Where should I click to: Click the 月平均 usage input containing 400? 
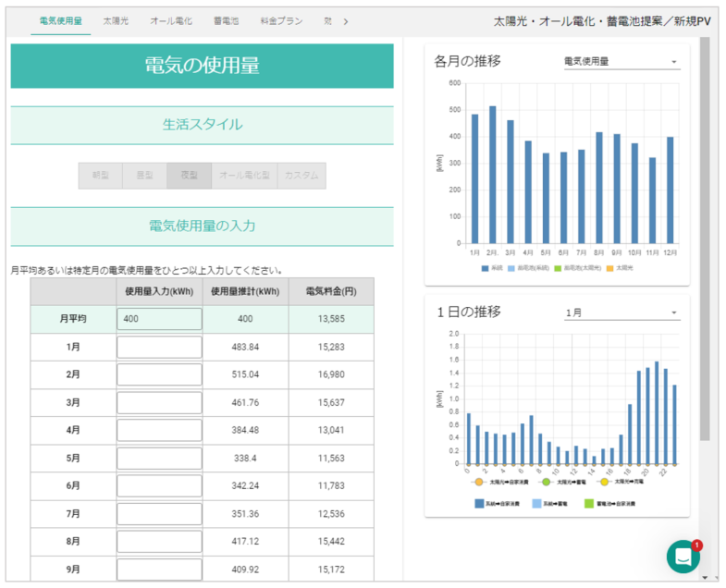(159, 319)
